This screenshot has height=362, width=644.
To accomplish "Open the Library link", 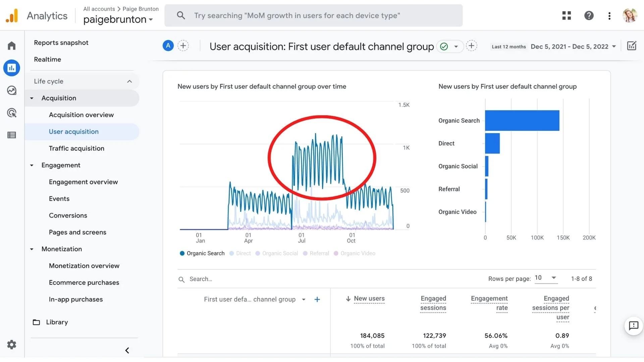I will [57, 322].
